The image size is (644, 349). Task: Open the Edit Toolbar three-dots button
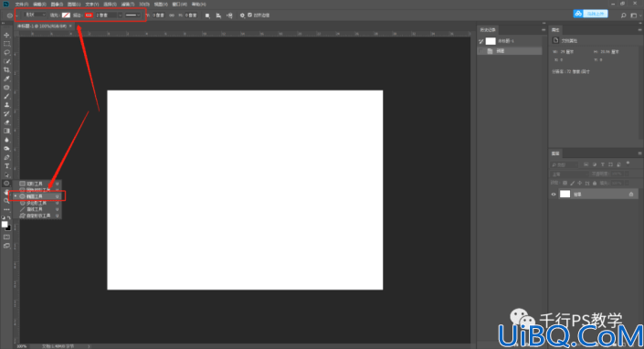click(6, 209)
